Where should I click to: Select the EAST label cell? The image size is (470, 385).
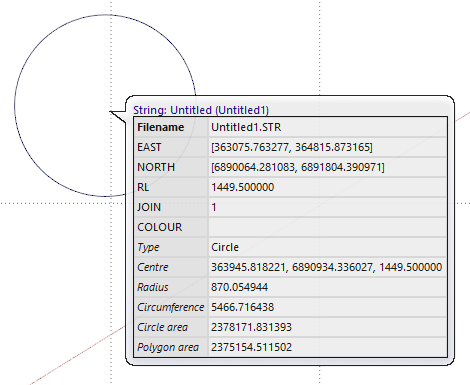(171, 147)
